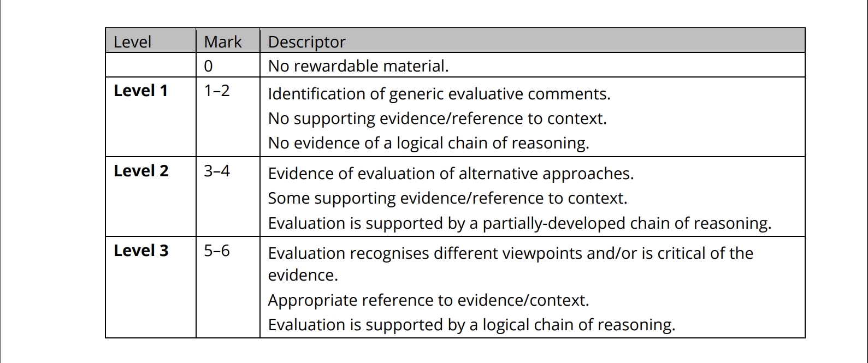Select the bold "Level 1" label
Image resolution: width=868 pixels, height=363 pixels.
point(140,91)
